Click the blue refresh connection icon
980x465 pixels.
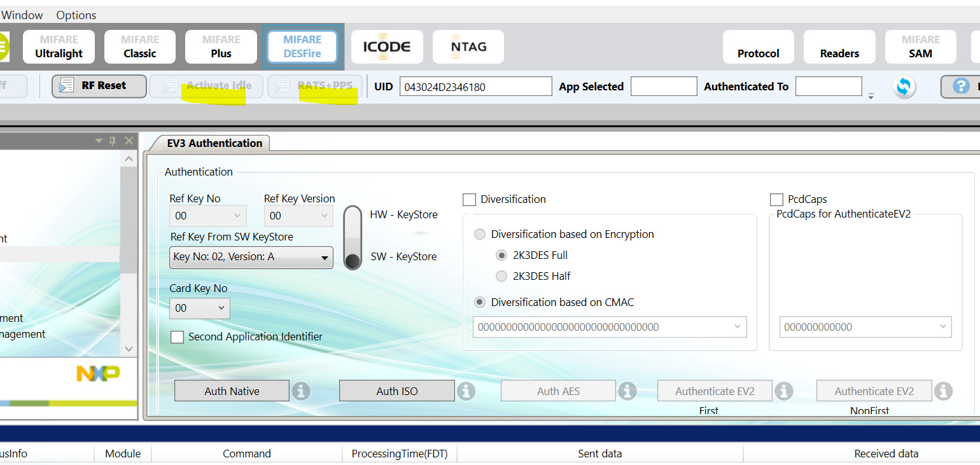(x=904, y=87)
